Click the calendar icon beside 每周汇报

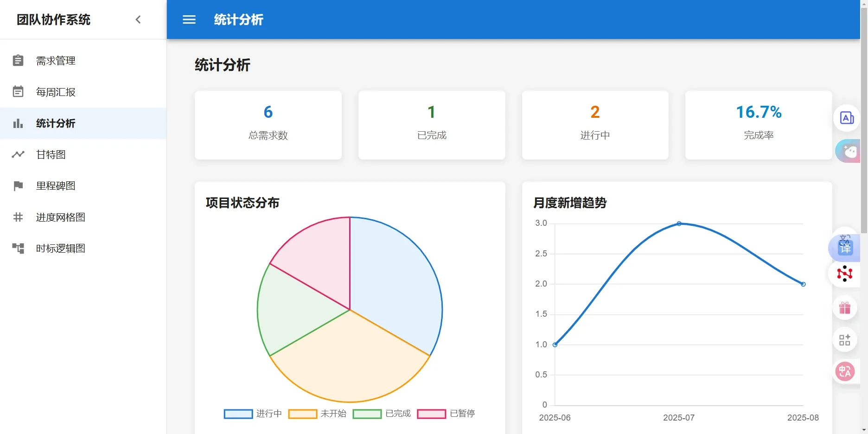(18, 92)
